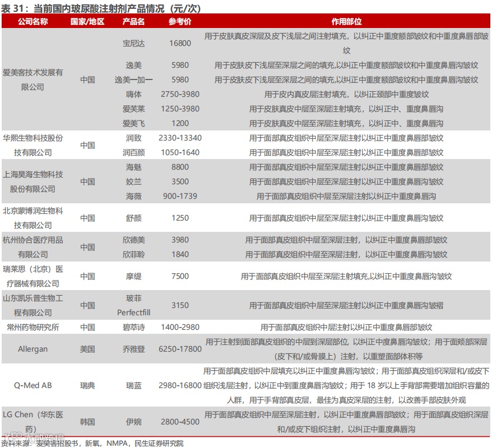The width and height of the screenshot is (492, 448).
Task: Click company LG Chen（华东医药）
Action: (x=33, y=422)
